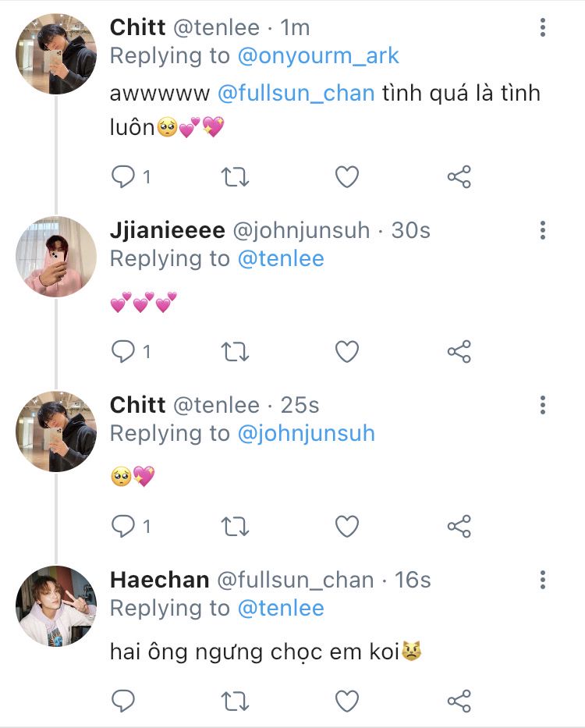Screen dimensions: 585x728
Task: Open the @fullsun_chan mention in Chitt's tweet
Action: 296,94
